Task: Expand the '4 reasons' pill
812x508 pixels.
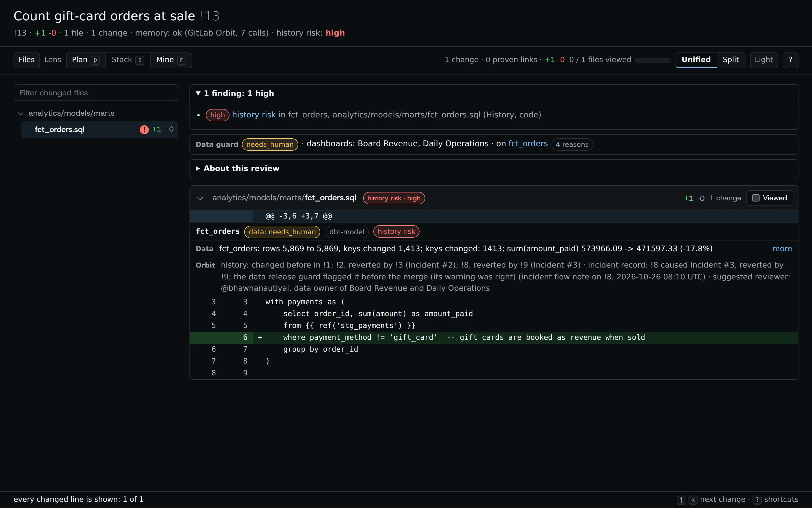Action: [572, 144]
